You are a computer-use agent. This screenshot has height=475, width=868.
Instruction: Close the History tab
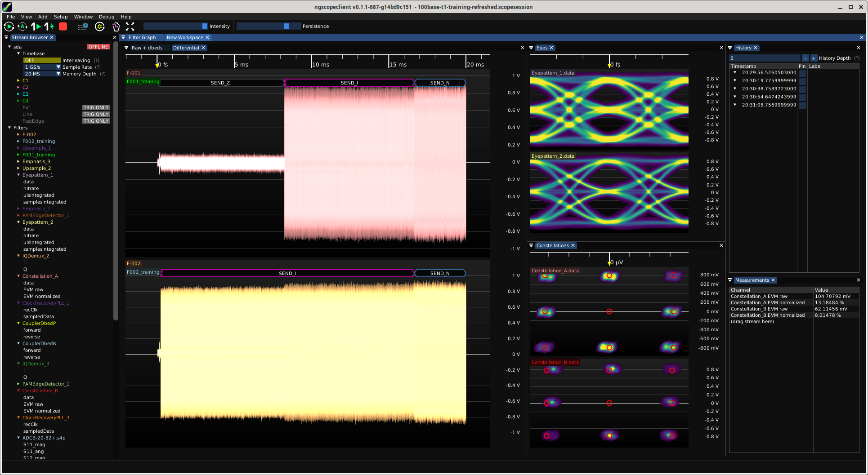point(756,48)
